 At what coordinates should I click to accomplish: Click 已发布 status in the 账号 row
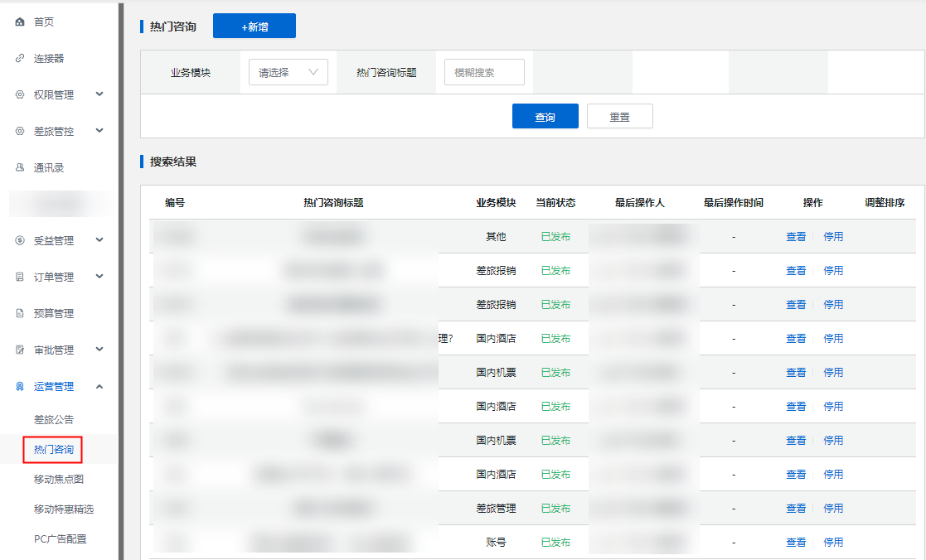coord(555,543)
